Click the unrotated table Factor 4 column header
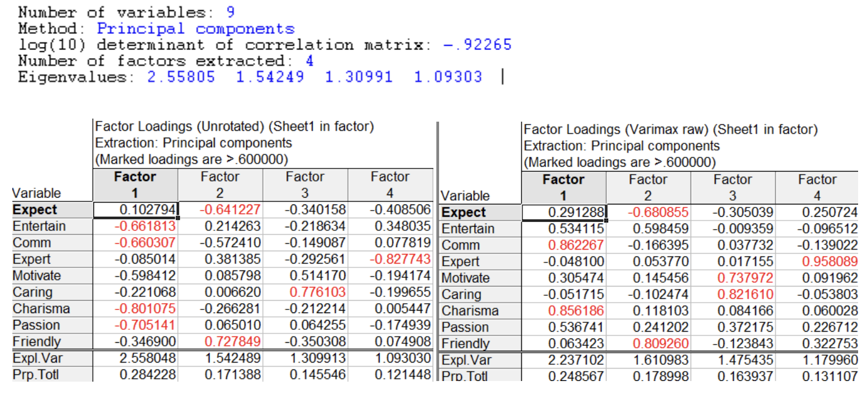Image resolution: width=868 pixels, height=394 pixels. 390,185
